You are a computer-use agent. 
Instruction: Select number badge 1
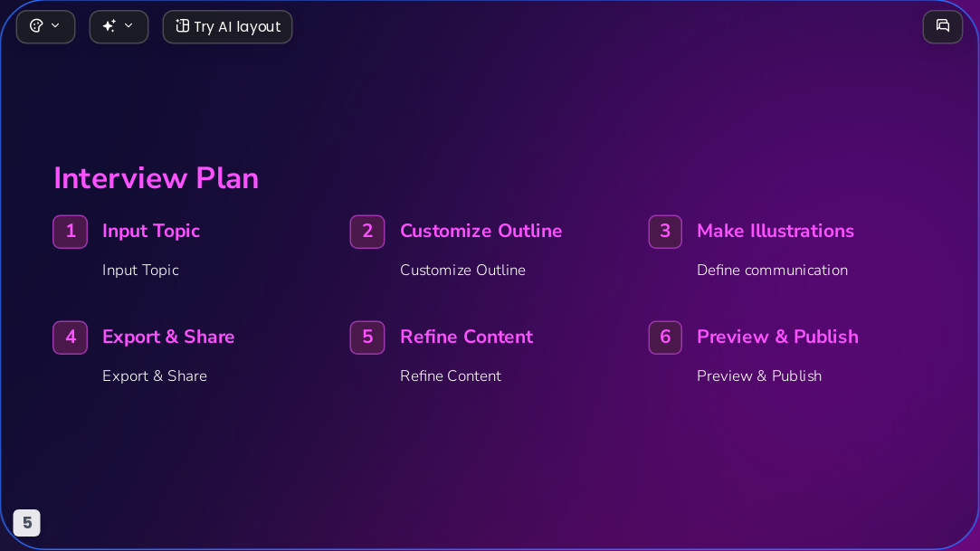pyautogui.click(x=70, y=232)
